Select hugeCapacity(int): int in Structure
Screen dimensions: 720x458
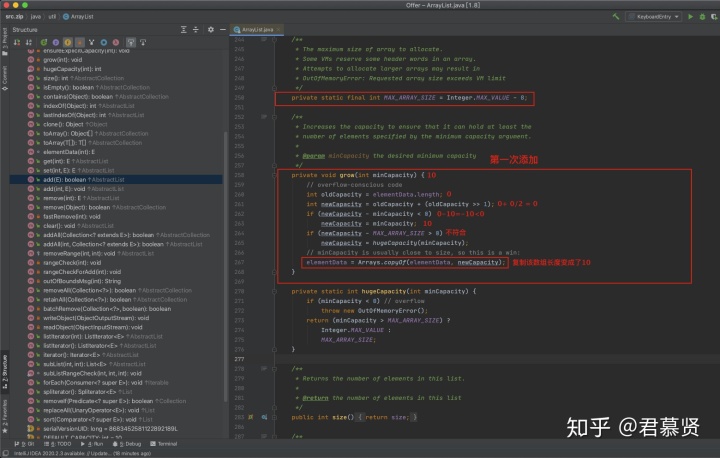72,69
